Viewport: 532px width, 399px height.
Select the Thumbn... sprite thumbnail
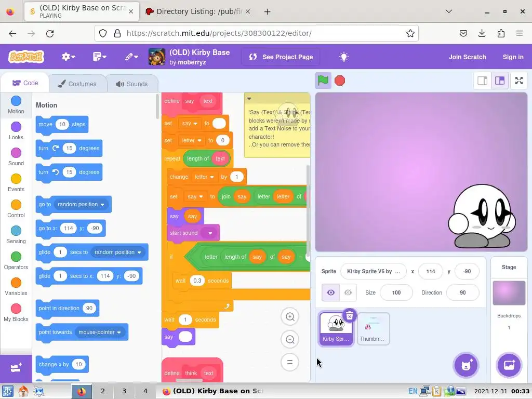pos(373,329)
